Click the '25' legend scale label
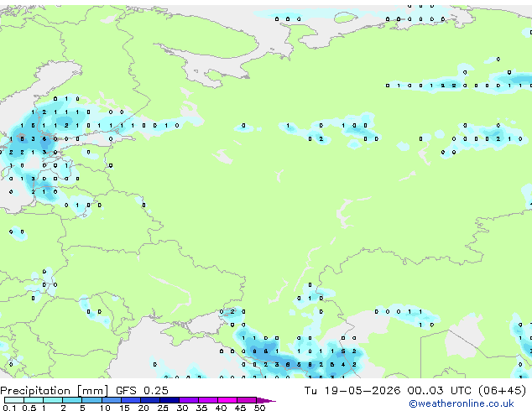 163,408
